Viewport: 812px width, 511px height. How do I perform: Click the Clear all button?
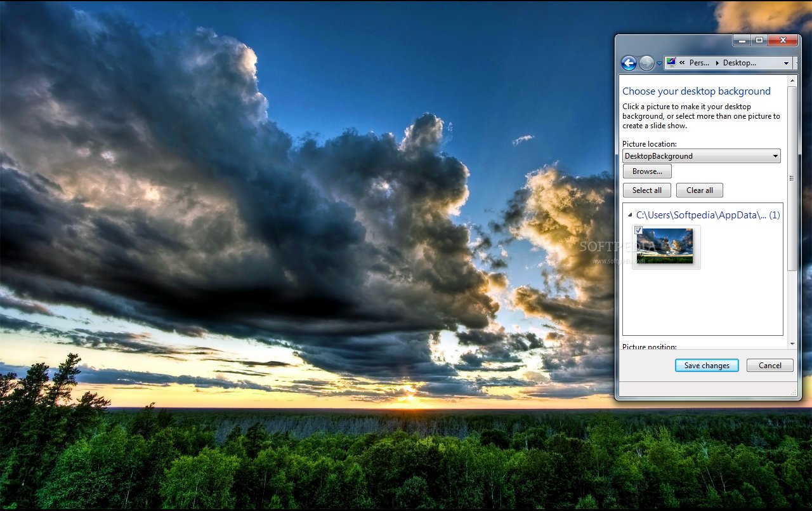coord(700,190)
